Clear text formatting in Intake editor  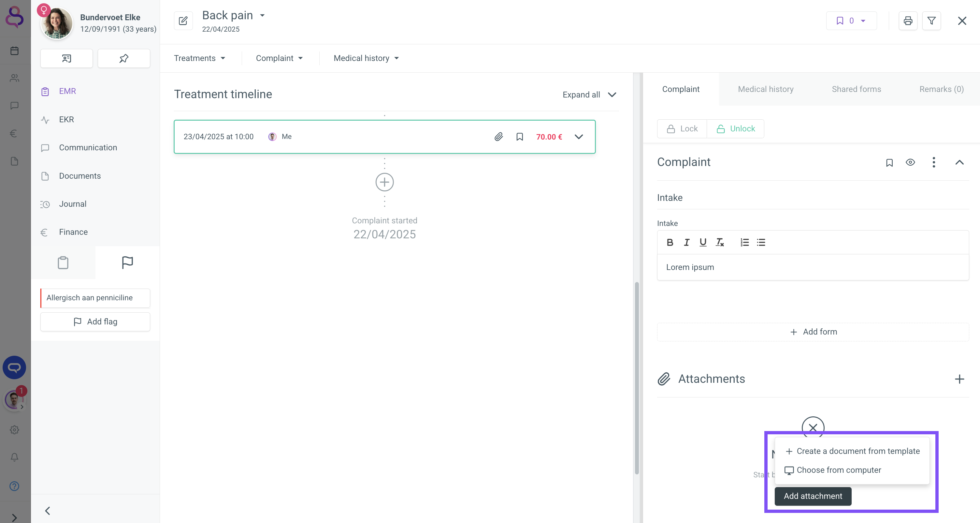click(x=720, y=242)
